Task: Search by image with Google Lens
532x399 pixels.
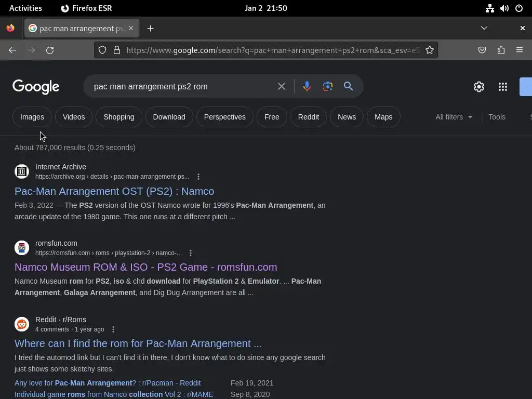Action: point(327,87)
